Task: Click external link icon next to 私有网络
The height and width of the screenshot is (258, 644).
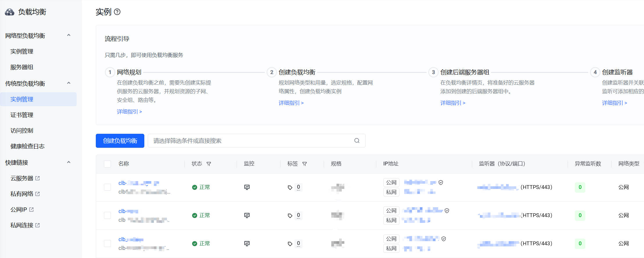Action: (x=37, y=194)
